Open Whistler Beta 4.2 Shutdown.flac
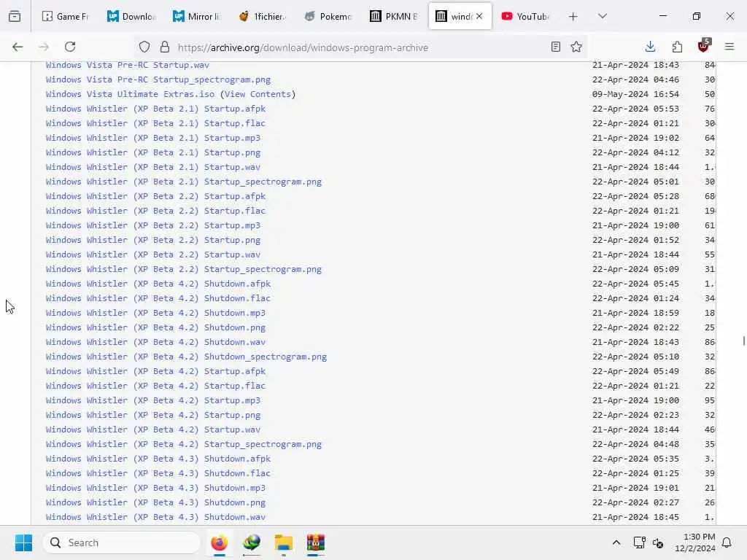 click(x=158, y=298)
